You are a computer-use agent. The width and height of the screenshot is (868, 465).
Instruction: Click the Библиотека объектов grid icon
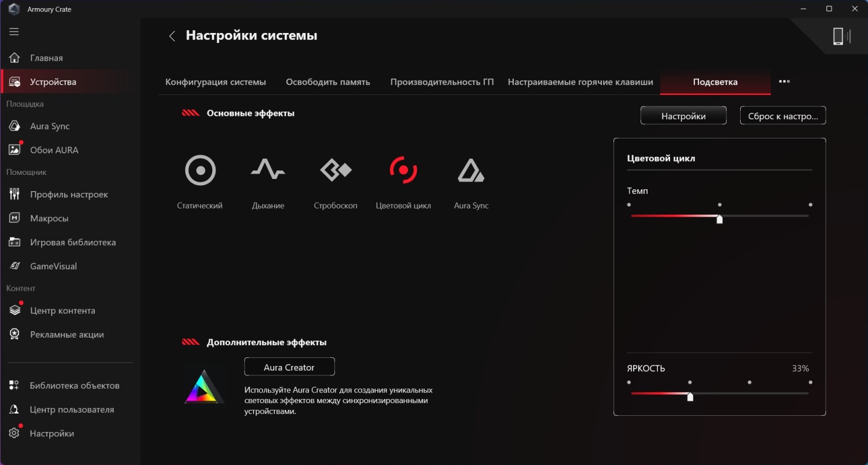coord(15,386)
